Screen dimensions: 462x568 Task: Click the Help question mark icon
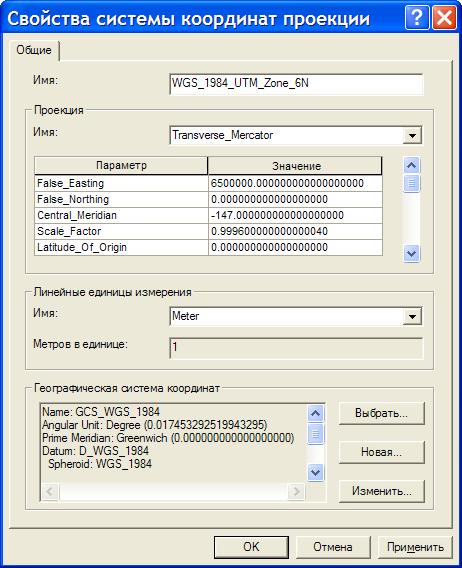(417, 17)
